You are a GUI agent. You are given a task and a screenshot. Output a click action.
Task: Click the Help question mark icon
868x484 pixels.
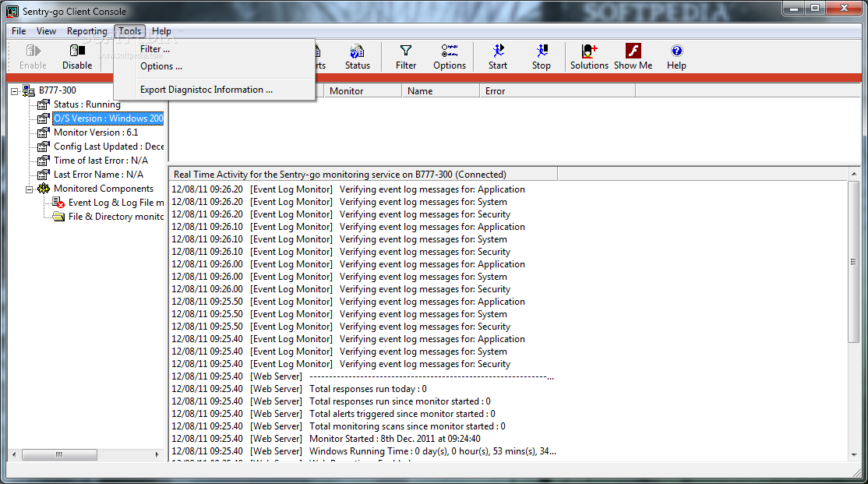click(676, 51)
